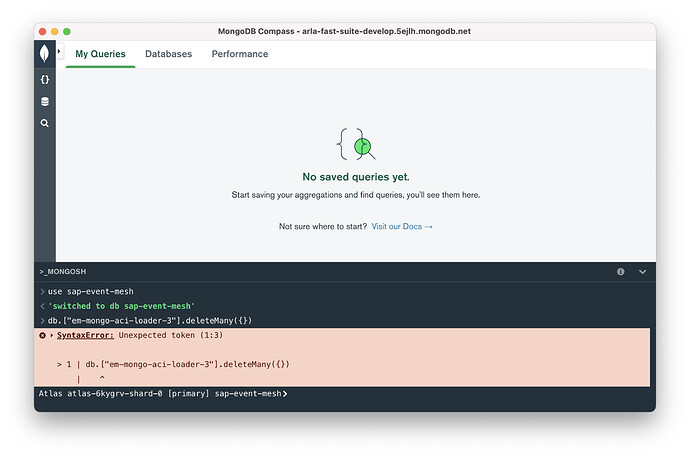Click the red error icon beside SyntaxError
690x456 pixels.
(43, 335)
